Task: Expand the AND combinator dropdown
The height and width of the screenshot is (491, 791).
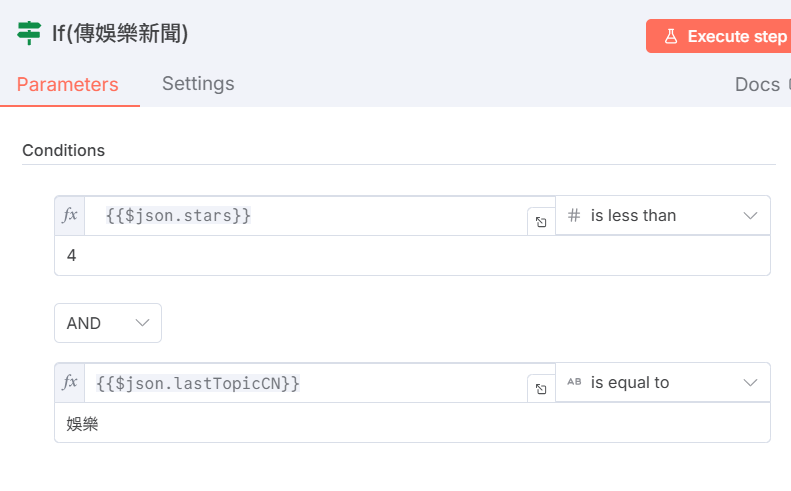Action: (108, 323)
